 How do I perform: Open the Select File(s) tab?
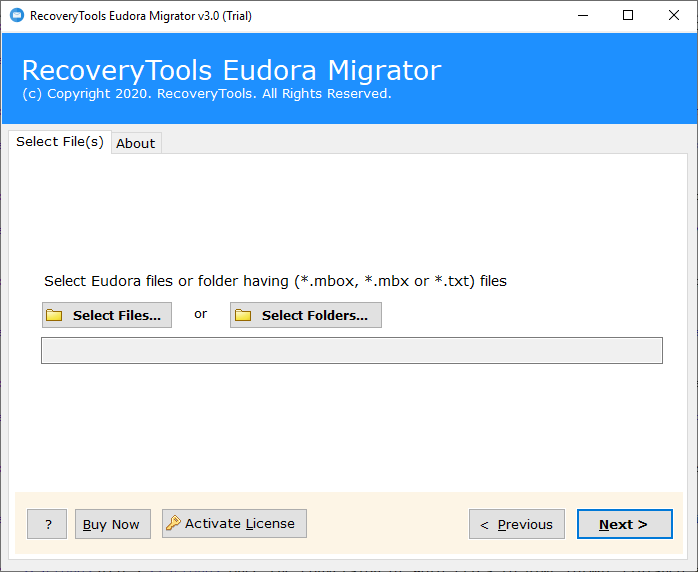pyautogui.click(x=60, y=142)
